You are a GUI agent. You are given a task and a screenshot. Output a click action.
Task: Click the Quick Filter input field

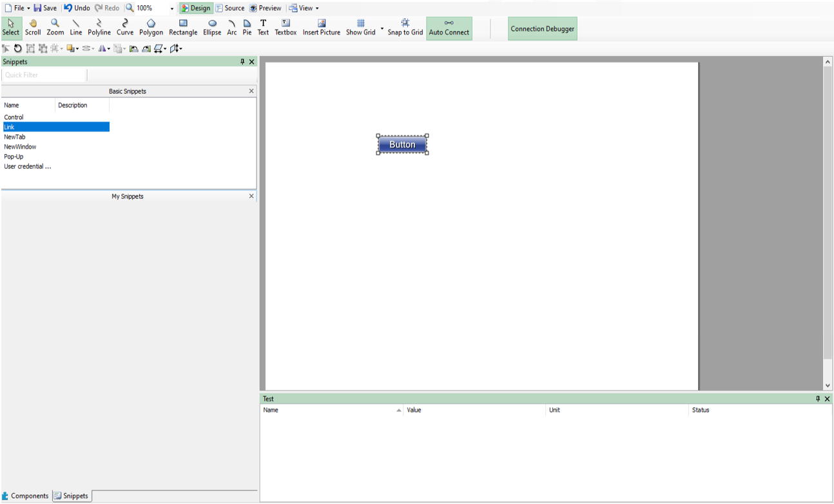[x=44, y=75]
